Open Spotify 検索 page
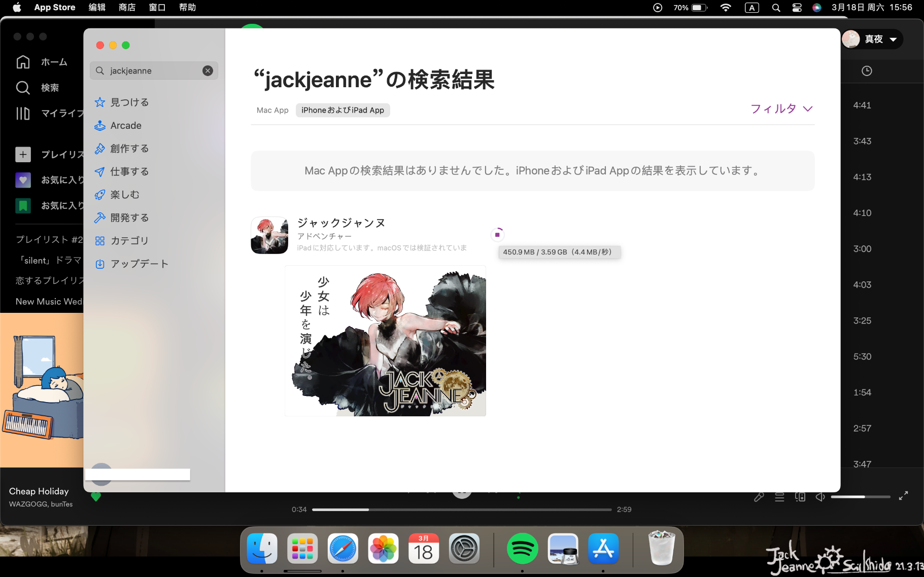The image size is (924, 577). 38,88
